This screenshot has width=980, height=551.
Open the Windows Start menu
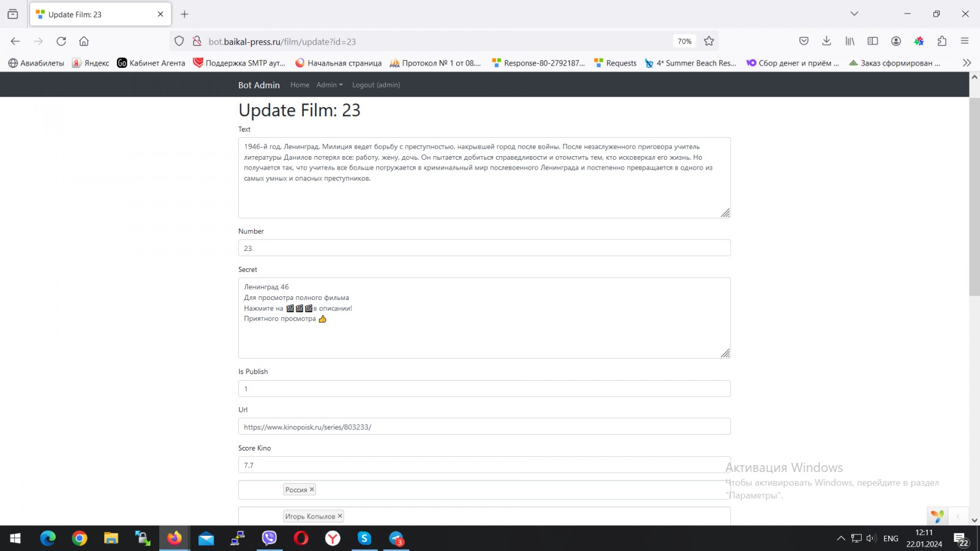(15, 538)
